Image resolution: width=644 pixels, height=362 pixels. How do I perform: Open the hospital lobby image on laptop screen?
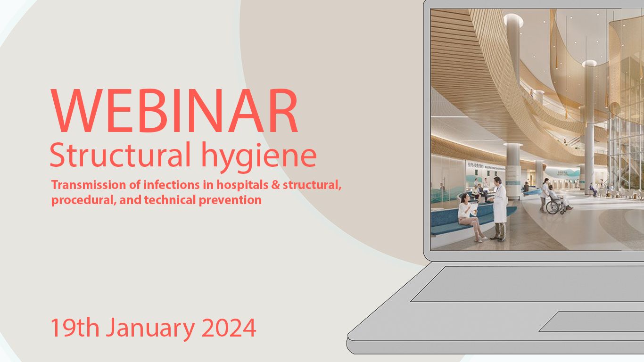click(537, 130)
